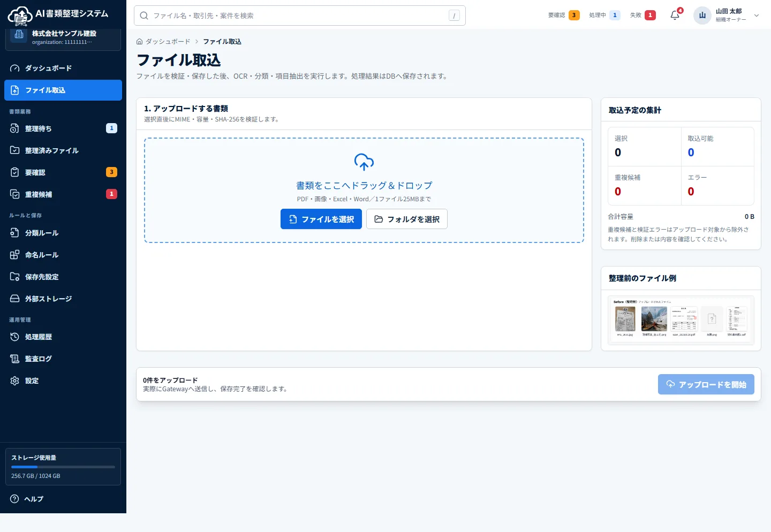Focus the ファイル名・取引先・案件を検索 field
This screenshot has height=532, width=771.
click(x=300, y=16)
